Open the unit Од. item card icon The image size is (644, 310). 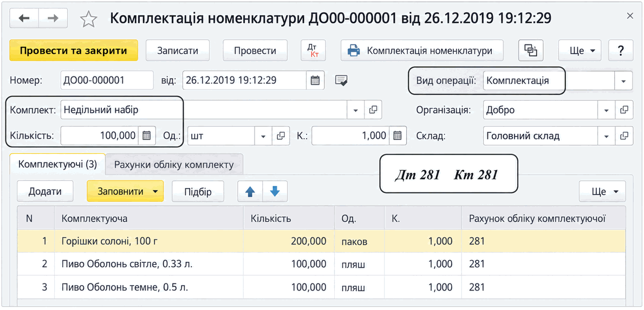click(x=281, y=135)
